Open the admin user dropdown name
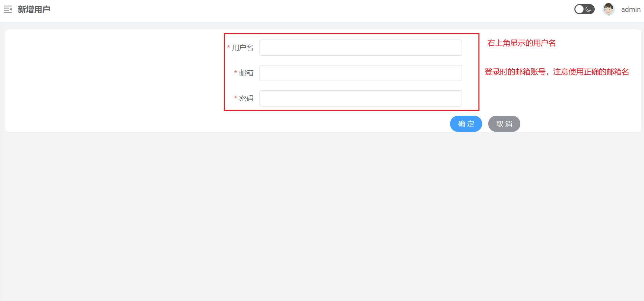The height and width of the screenshot is (301, 644). click(631, 9)
